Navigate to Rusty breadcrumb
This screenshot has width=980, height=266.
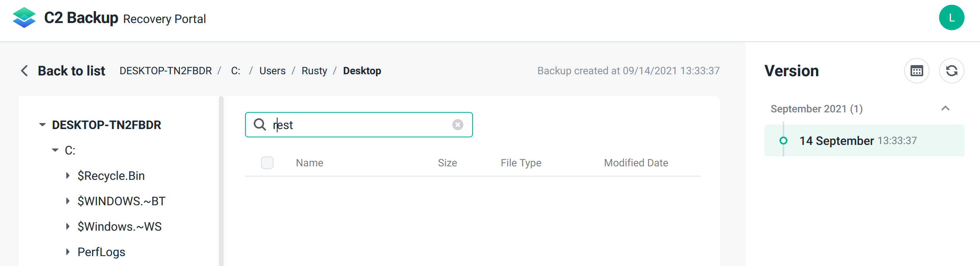[x=314, y=71]
